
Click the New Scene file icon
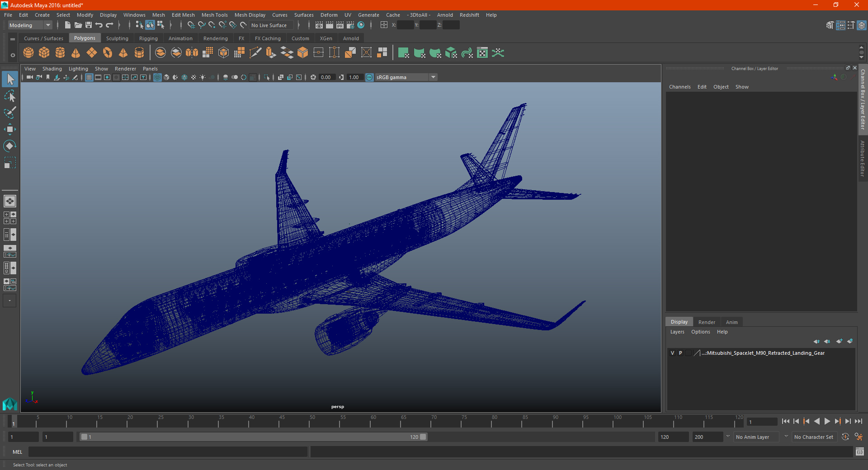coord(67,25)
